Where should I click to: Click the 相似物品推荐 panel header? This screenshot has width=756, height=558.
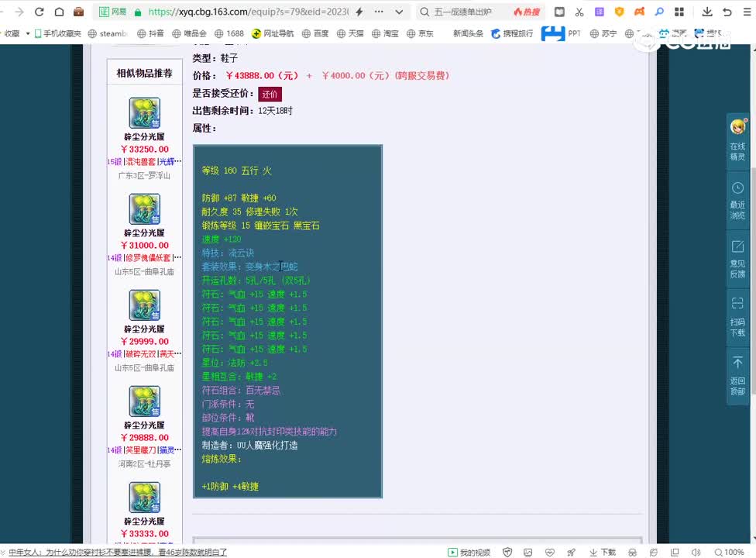click(144, 73)
